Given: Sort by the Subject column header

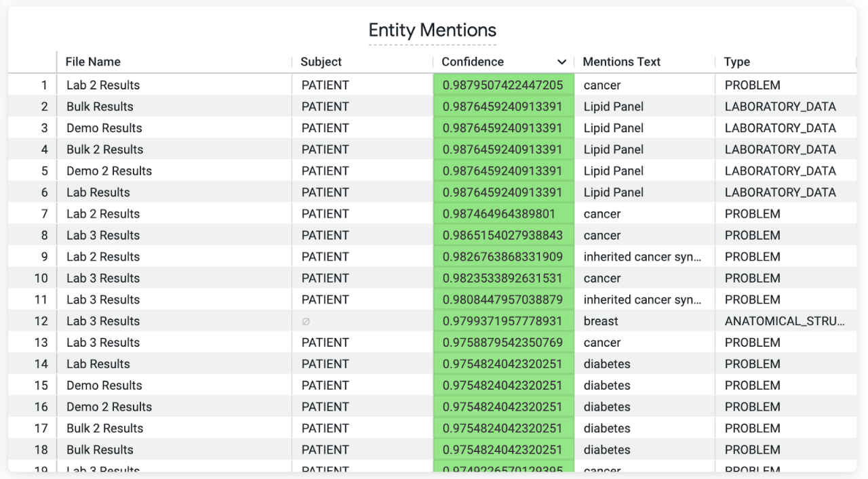Looking at the screenshot, I should (x=321, y=62).
